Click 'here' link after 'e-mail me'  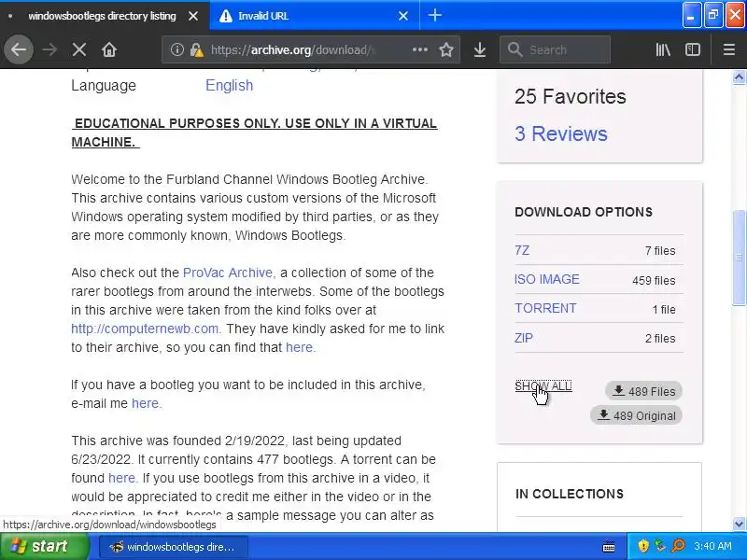[x=146, y=403]
